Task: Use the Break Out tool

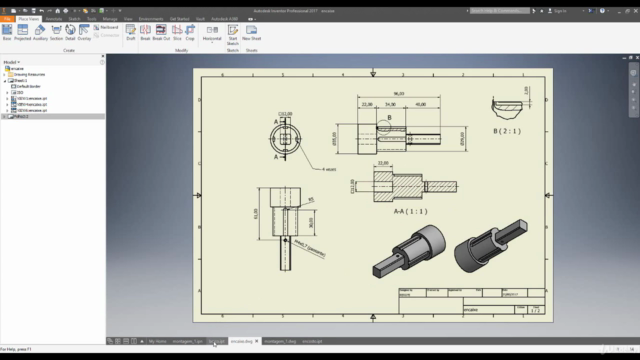Action: coord(161,32)
